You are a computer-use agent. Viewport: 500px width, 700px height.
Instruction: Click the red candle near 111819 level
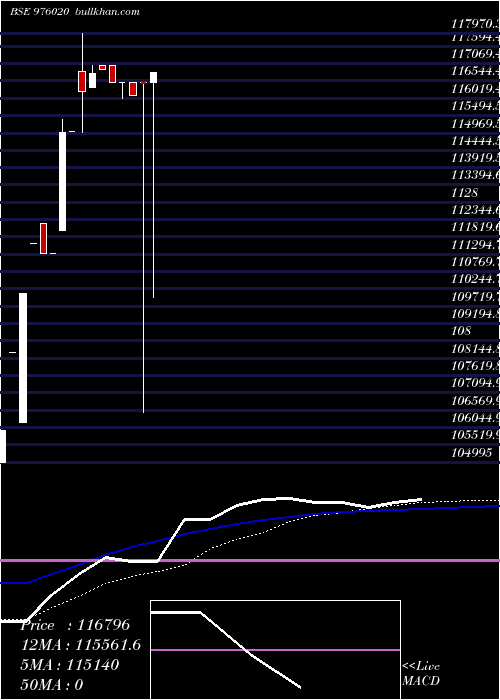(43, 238)
